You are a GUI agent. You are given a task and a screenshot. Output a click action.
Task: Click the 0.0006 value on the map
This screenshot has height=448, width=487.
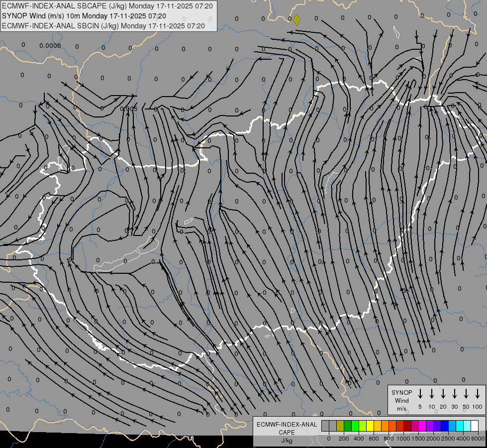tap(50, 46)
